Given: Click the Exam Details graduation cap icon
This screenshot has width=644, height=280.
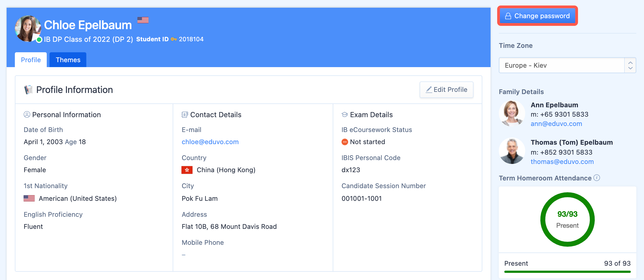Looking at the screenshot, I should (345, 115).
